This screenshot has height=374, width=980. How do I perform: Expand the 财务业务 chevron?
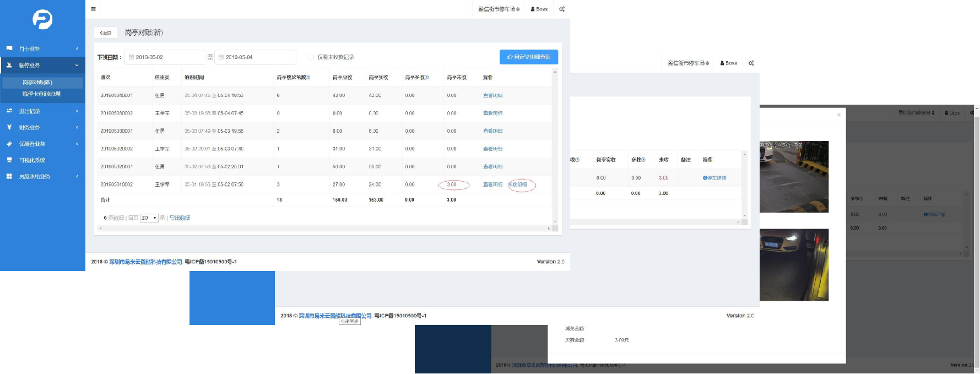click(77, 127)
